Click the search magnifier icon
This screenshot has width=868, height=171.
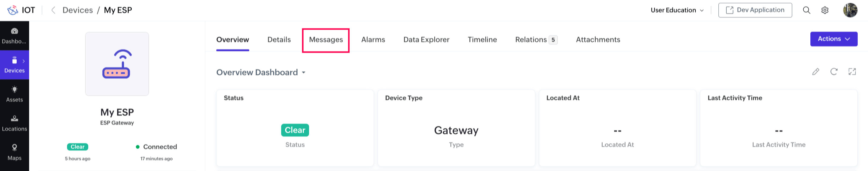806,10
